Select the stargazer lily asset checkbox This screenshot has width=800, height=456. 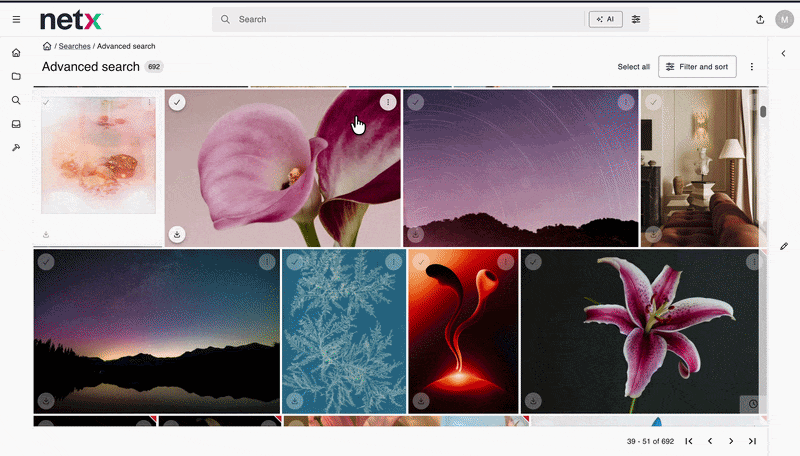click(x=533, y=262)
